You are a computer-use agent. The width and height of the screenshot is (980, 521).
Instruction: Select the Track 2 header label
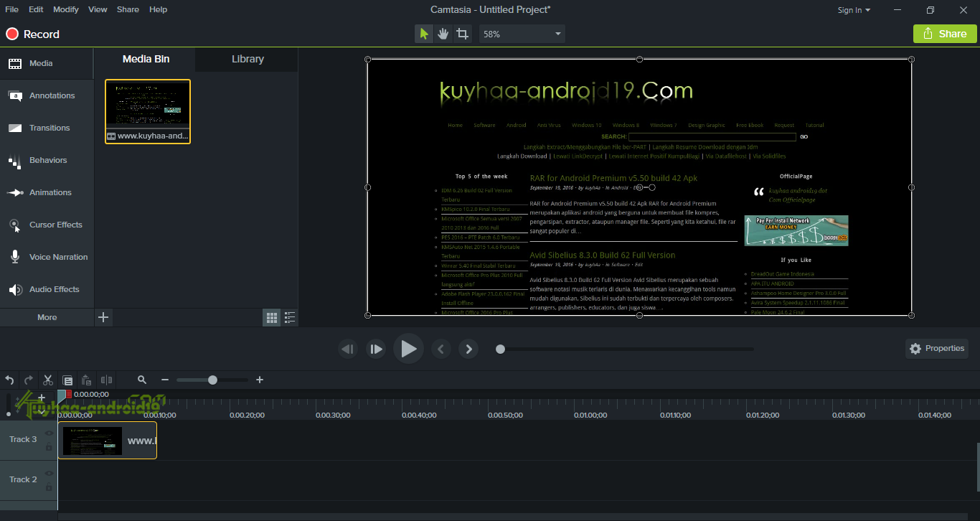pyautogui.click(x=23, y=479)
